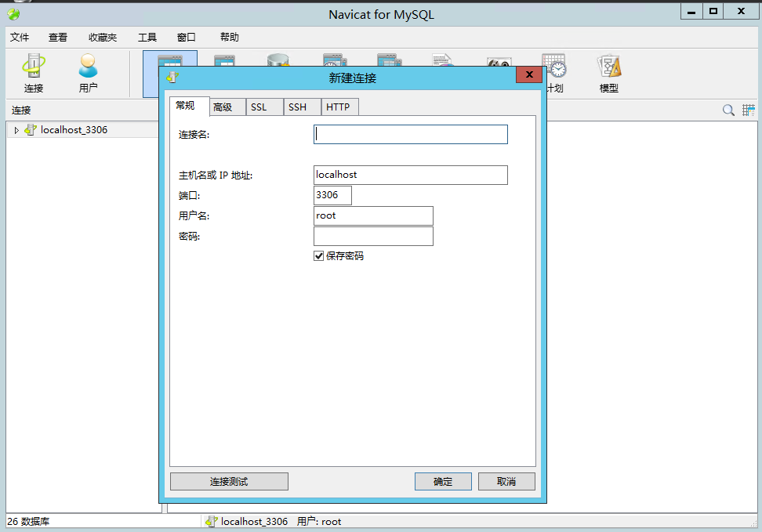The height and width of the screenshot is (532, 762).
Task: Click the 密码 label text
Action: coord(189,237)
